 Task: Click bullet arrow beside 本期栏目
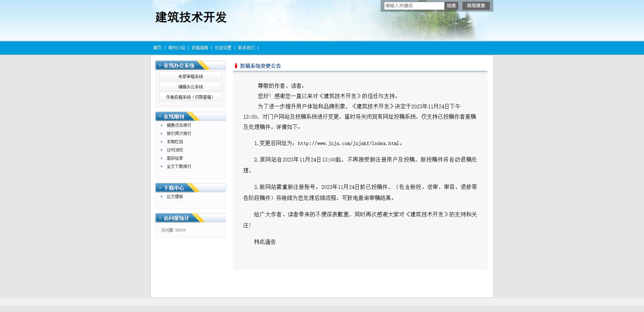pyautogui.click(x=162, y=142)
